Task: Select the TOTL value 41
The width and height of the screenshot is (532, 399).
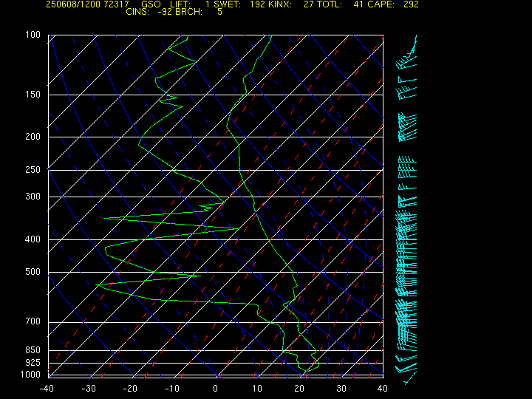Action: pyautogui.click(x=358, y=4)
